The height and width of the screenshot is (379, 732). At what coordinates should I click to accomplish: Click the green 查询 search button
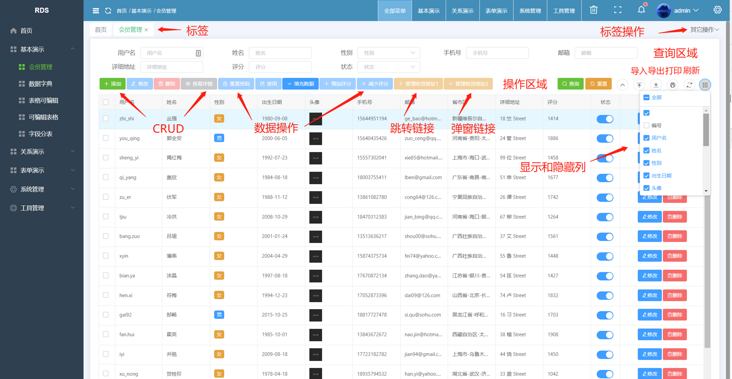(x=570, y=84)
